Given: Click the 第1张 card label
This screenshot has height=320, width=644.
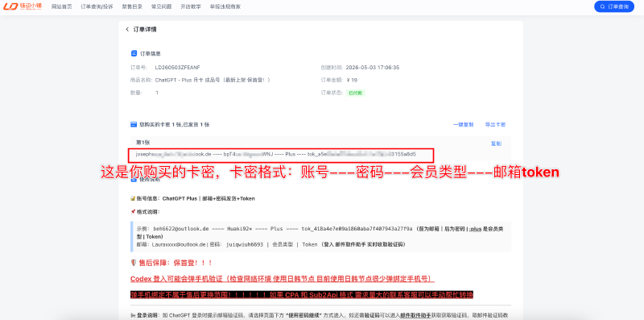Looking at the screenshot, I should pyautogui.click(x=143, y=143).
